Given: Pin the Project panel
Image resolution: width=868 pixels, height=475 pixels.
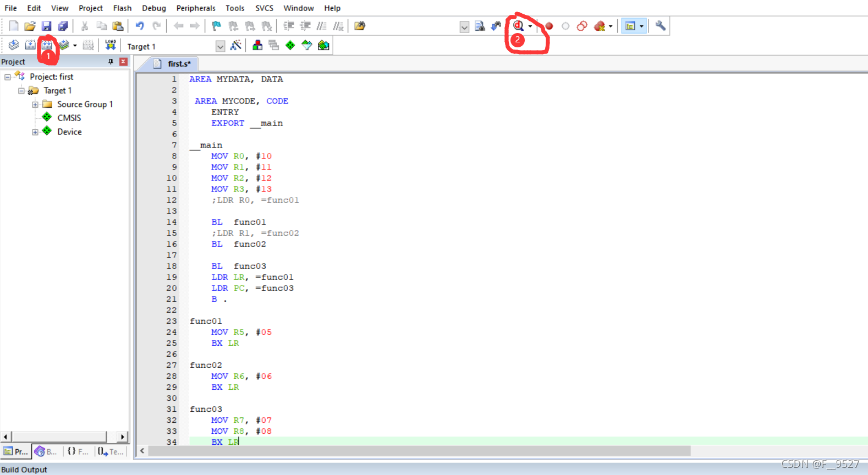Looking at the screenshot, I should [111, 62].
